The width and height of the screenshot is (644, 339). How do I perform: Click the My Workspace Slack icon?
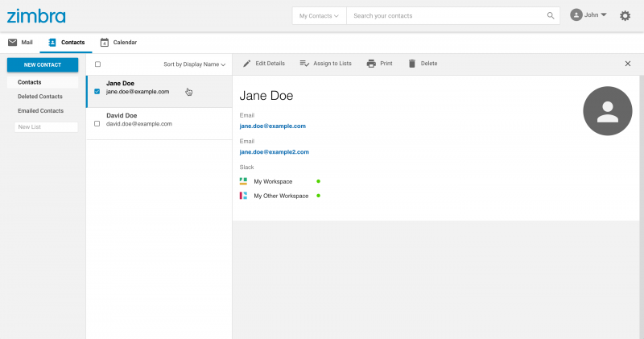click(x=243, y=181)
